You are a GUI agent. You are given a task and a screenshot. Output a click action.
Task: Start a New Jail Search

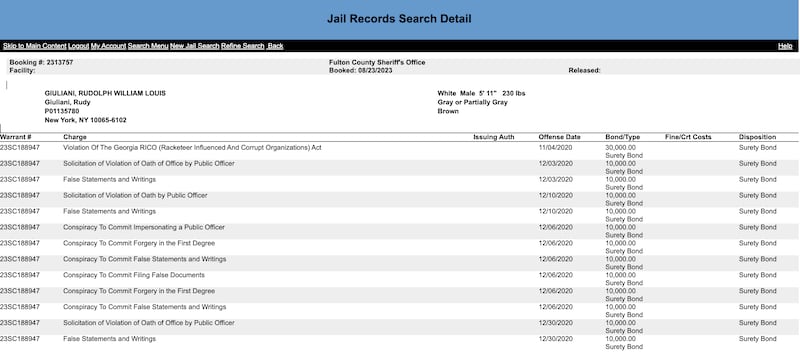(x=195, y=46)
